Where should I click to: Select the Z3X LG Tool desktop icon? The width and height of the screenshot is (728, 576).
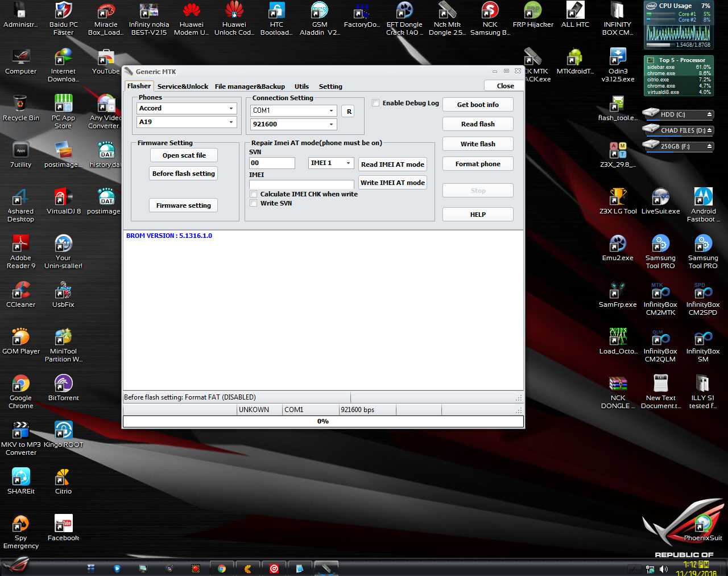(x=618, y=202)
